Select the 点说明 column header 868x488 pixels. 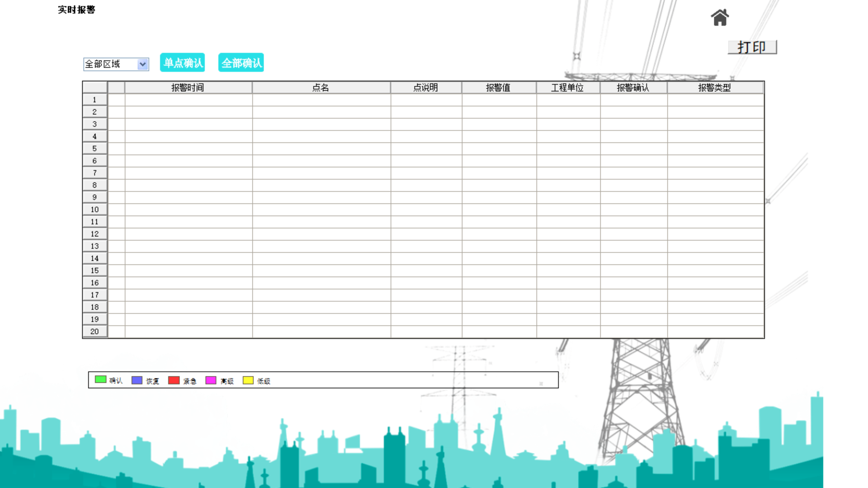[426, 88]
